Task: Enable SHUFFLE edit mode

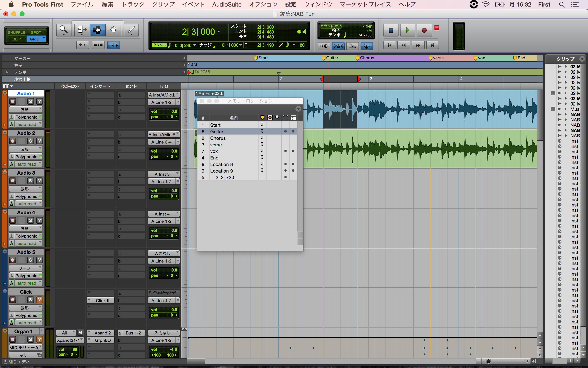Action: click(x=16, y=32)
